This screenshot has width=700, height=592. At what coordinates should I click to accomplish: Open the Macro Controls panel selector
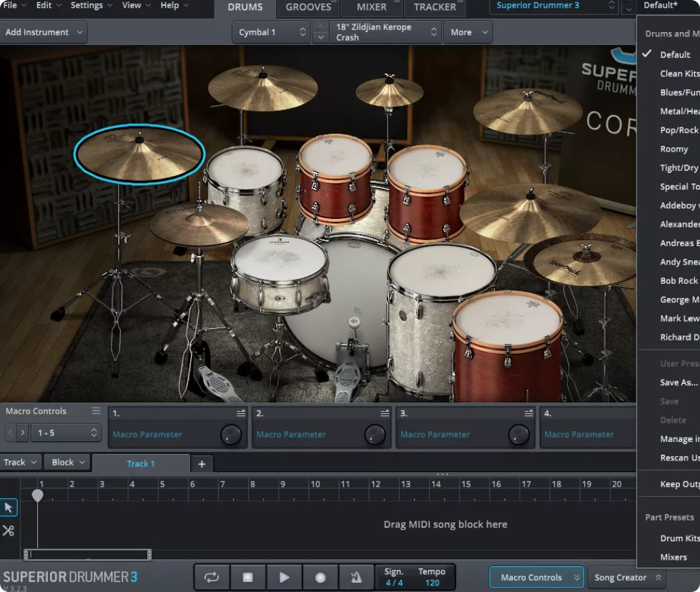536,577
